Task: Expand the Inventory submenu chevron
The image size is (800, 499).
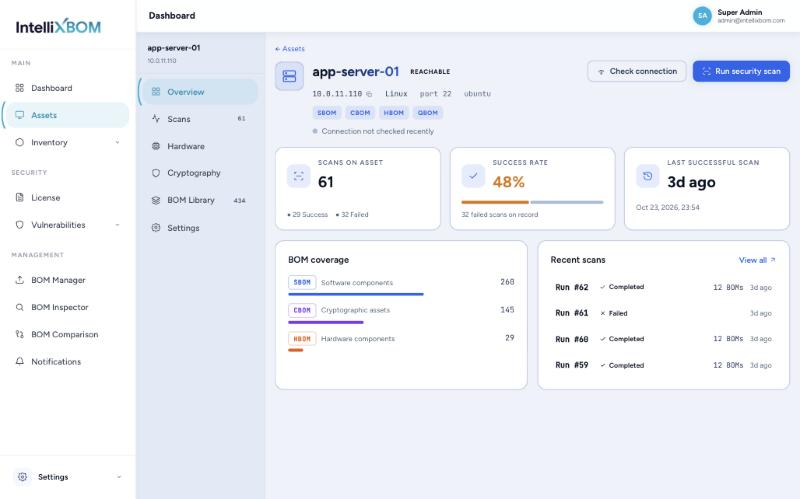Action: point(117,142)
